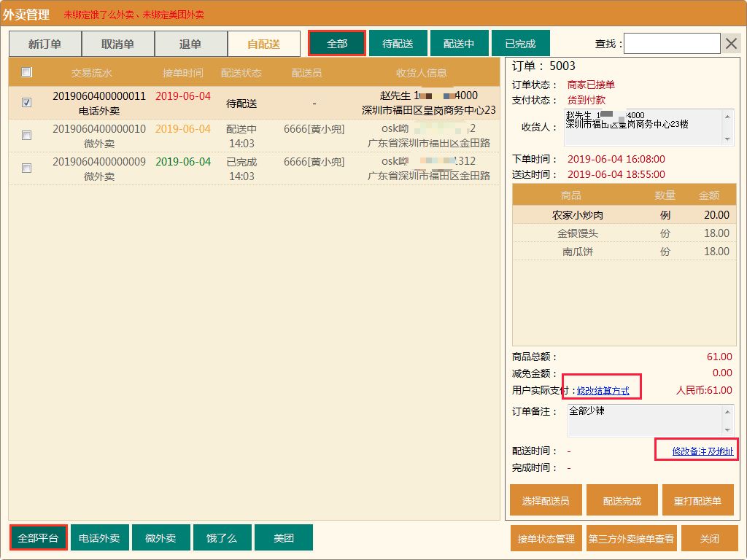Filter orders by 待配送 status
The height and width of the screenshot is (560, 747).
[x=398, y=44]
